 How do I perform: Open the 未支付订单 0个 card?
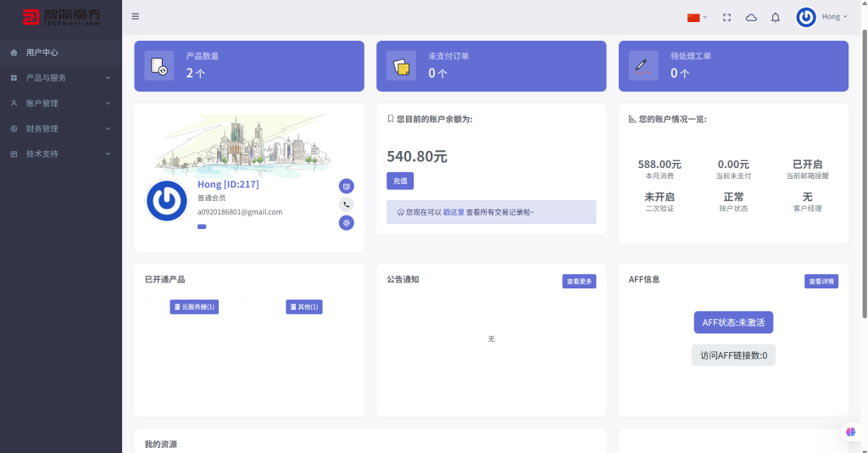(491, 66)
